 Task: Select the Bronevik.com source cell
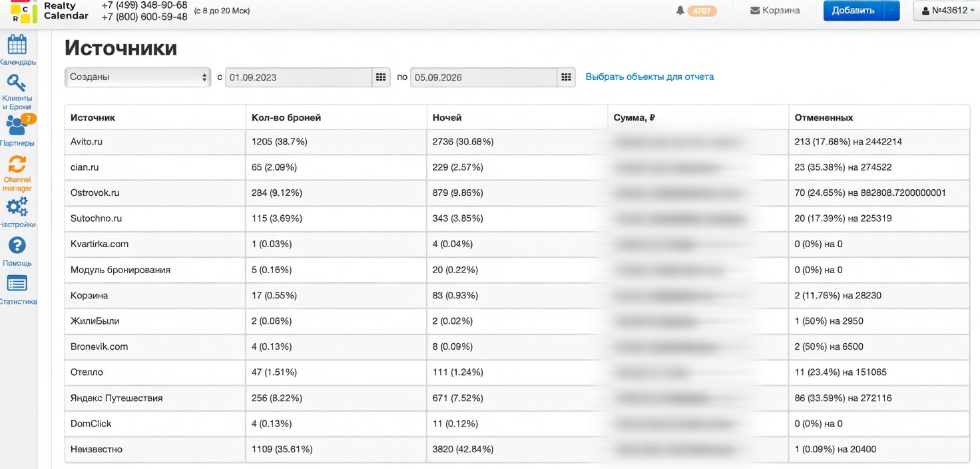coord(155,346)
